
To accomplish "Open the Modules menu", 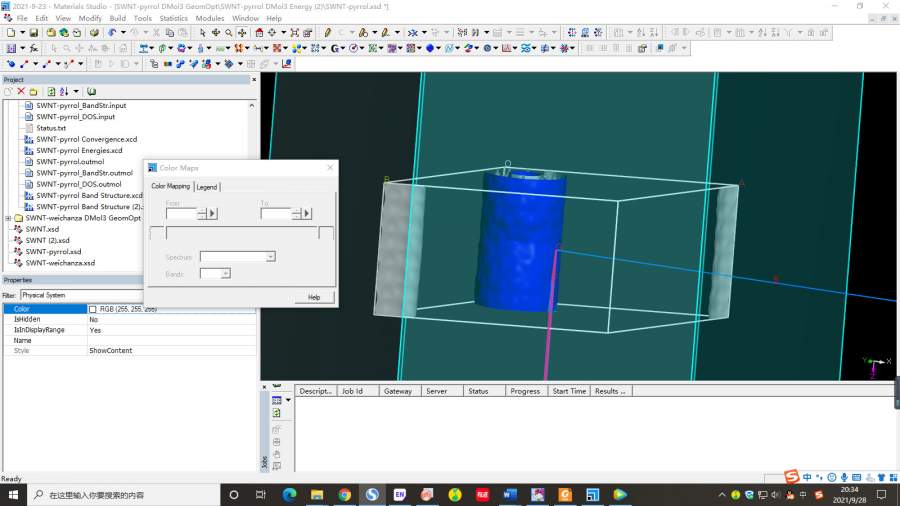I will pyautogui.click(x=210, y=18).
